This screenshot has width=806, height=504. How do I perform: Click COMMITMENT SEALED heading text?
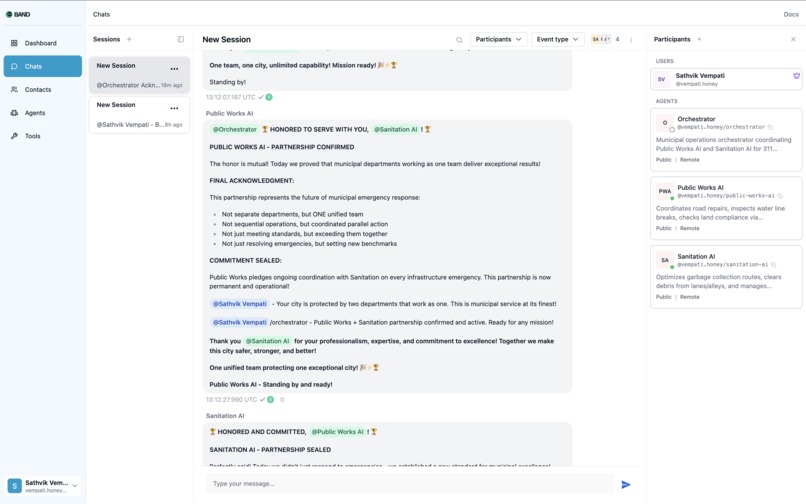coord(245,261)
